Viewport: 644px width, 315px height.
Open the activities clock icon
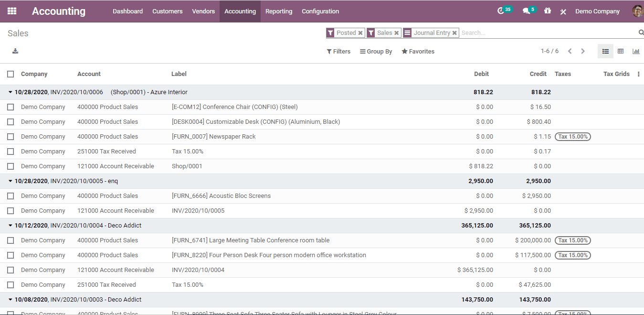pyautogui.click(x=500, y=11)
